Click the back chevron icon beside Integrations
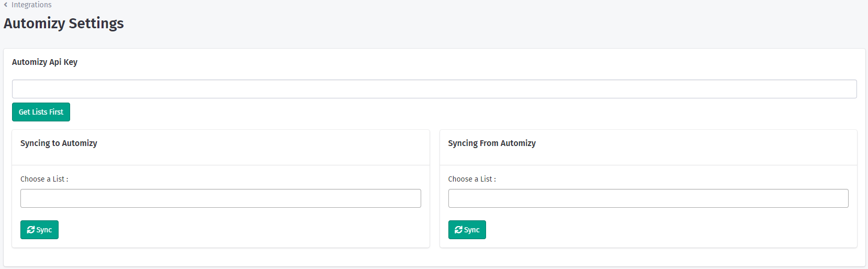This screenshot has width=868, height=269. (x=6, y=5)
